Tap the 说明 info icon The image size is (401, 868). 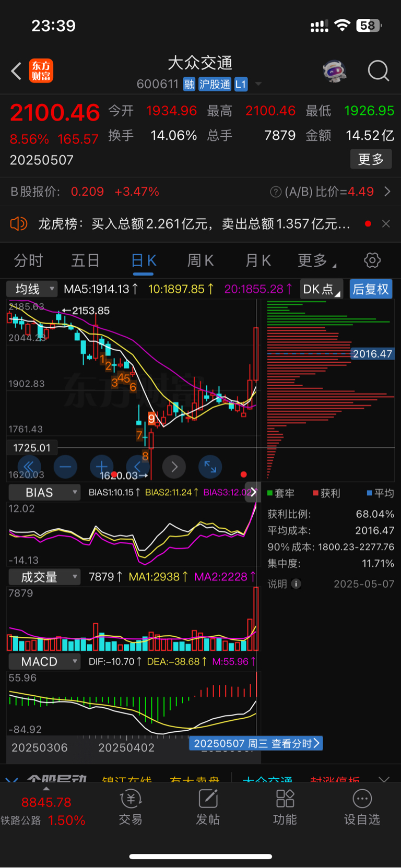tap(296, 584)
